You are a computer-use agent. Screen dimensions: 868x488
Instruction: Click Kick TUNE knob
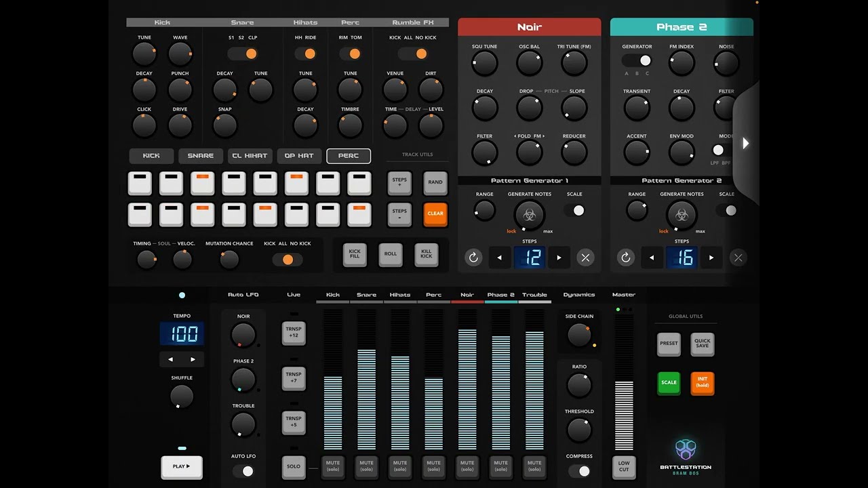[144, 54]
